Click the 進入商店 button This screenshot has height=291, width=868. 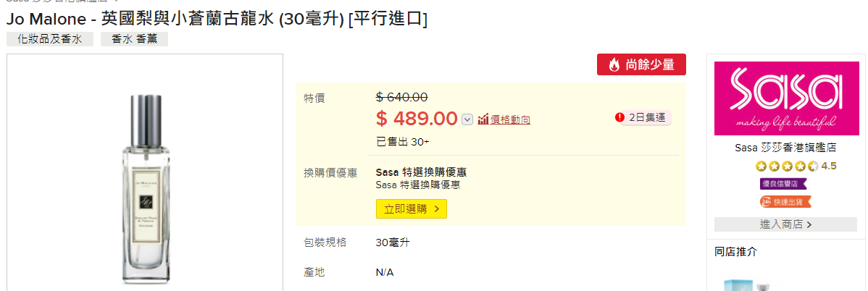click(785, 224)
